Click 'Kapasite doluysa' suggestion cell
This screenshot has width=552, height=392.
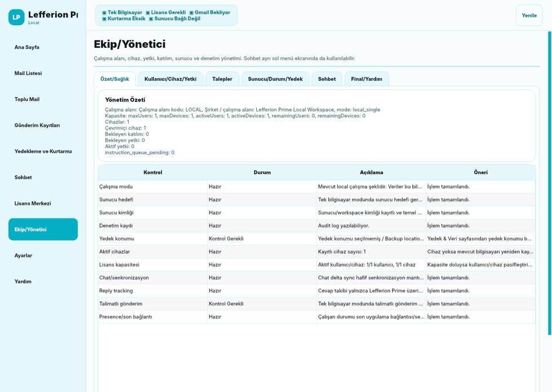tap(480, 265)
